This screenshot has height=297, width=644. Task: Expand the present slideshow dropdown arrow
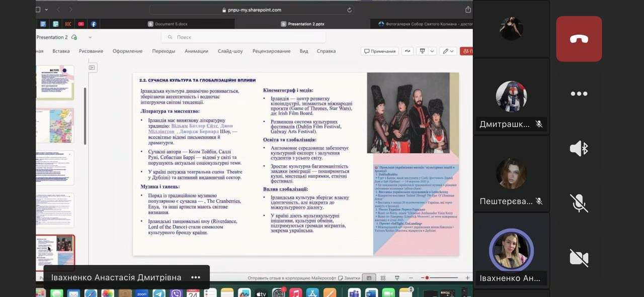[432, 51]
